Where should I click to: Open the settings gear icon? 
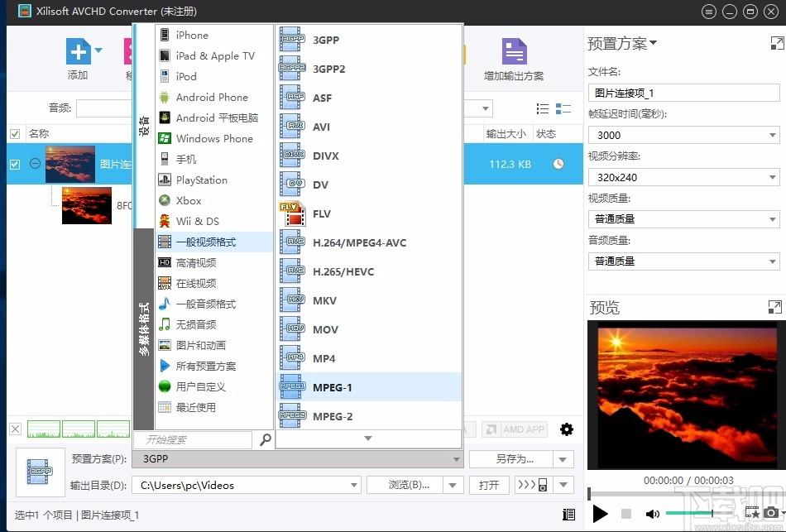pos(567,429)
